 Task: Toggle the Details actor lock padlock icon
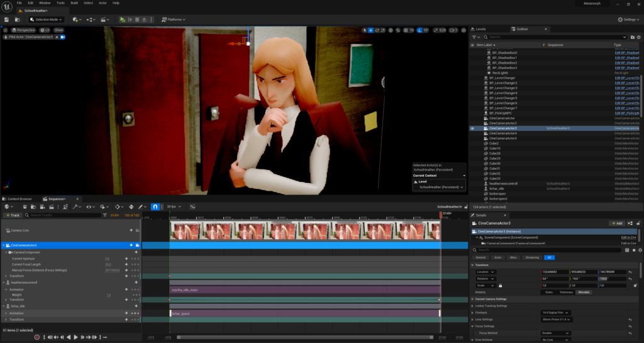pyautogui.click(x=638, y=223)
